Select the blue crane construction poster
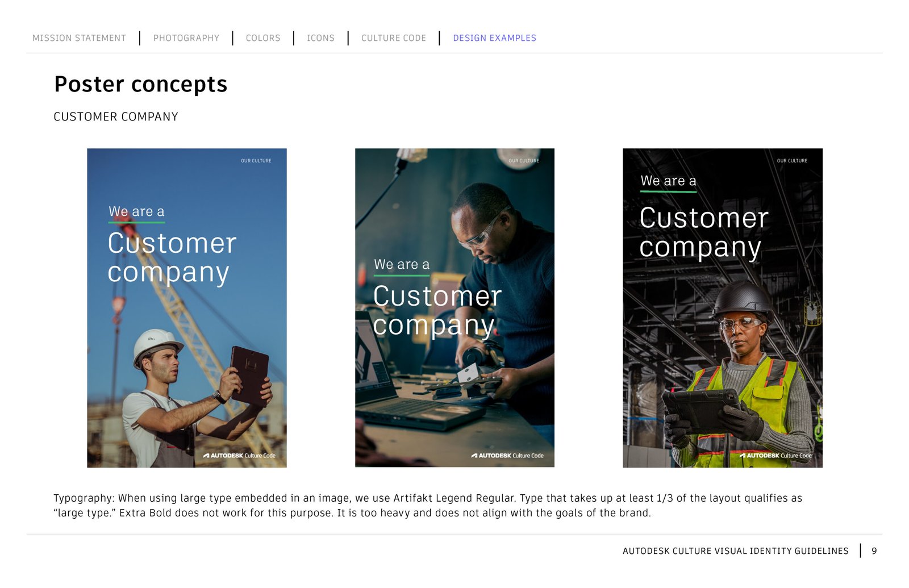Viewport: 909px width, 588px height. coord(186,341)
